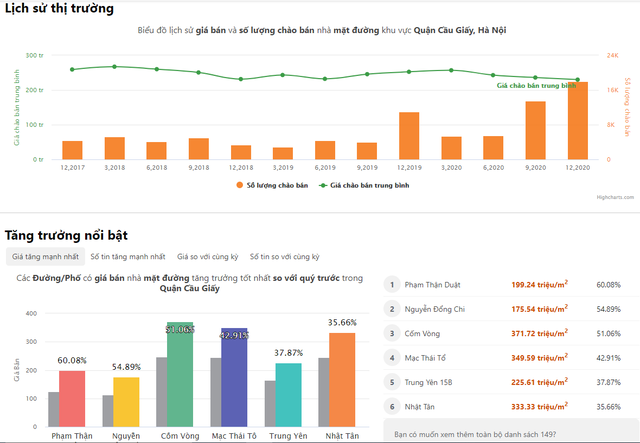Open 'Số tin so với cùng kỳ' tab
Screen dimensions: 640x443
(x=284, y=256)
